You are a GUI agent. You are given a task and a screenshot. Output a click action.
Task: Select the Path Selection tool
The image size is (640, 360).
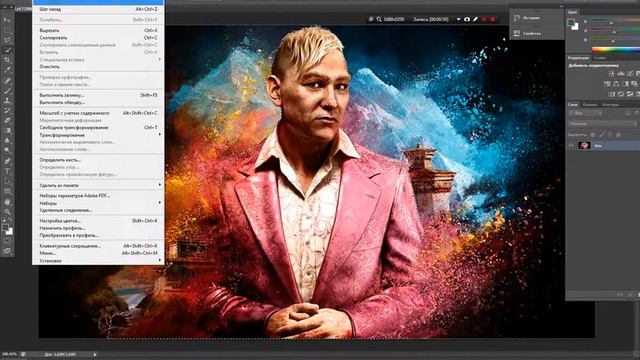pos(7,181)
